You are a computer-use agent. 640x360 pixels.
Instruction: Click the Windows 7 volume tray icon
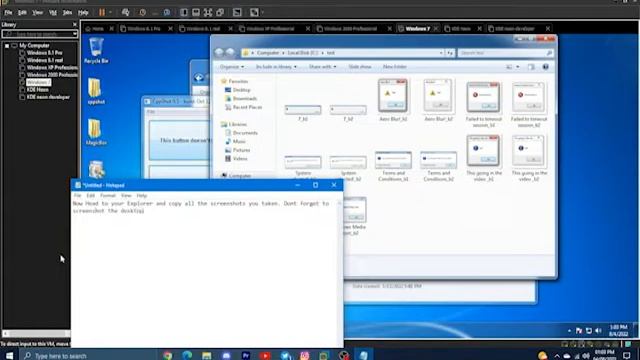click(x=598, y=331)
